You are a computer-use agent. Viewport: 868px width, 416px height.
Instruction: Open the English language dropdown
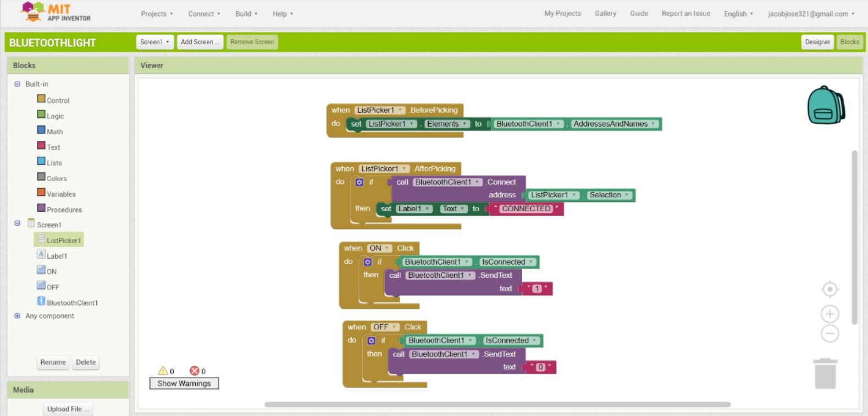[x=738, y=14]
